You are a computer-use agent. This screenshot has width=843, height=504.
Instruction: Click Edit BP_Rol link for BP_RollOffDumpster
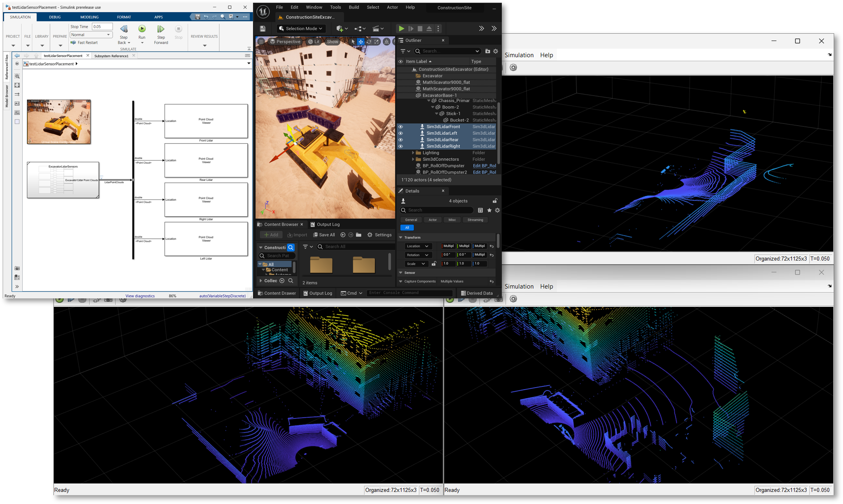click(x=484, y=166)
